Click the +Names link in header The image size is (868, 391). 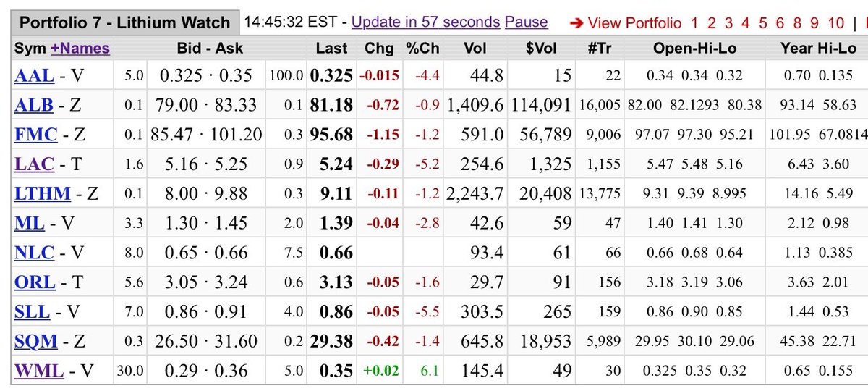[80, 49]
